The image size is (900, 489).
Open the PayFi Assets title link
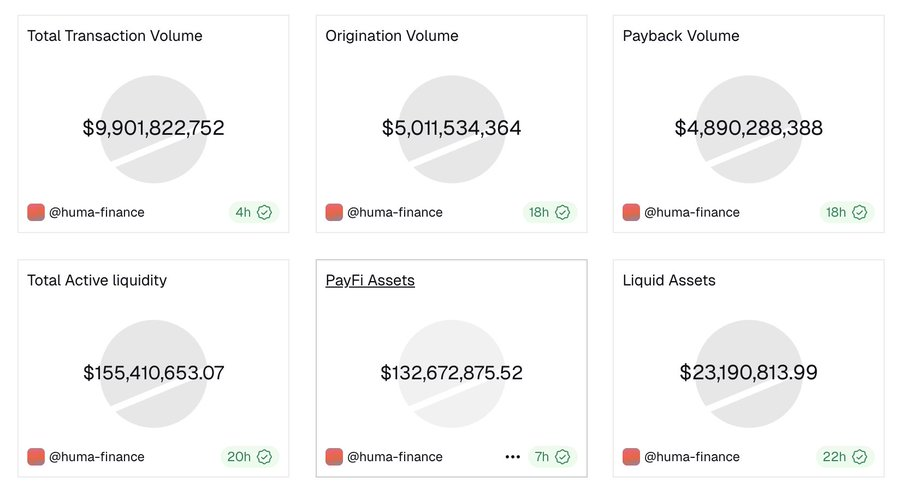(x=370, y=281)
